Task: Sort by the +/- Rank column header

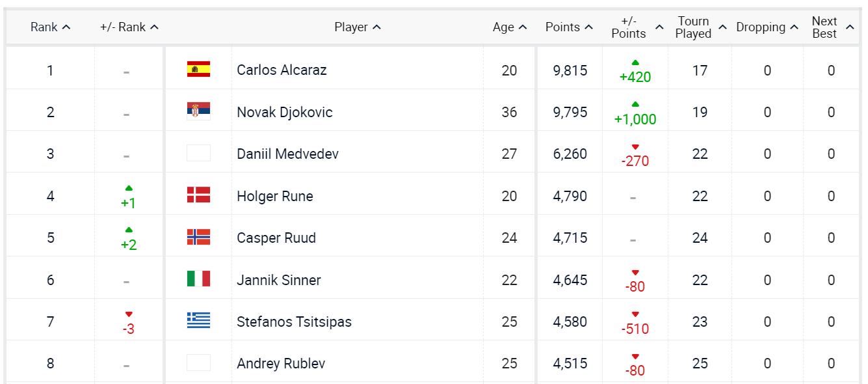Action: point(129,27)
